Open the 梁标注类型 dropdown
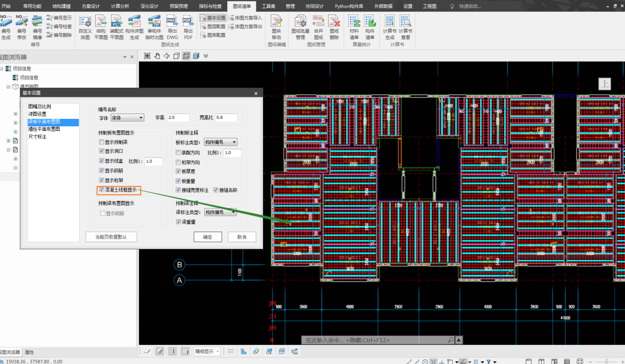Image resolution: width=625 pixels, height=364 pixels. point(220,213)
